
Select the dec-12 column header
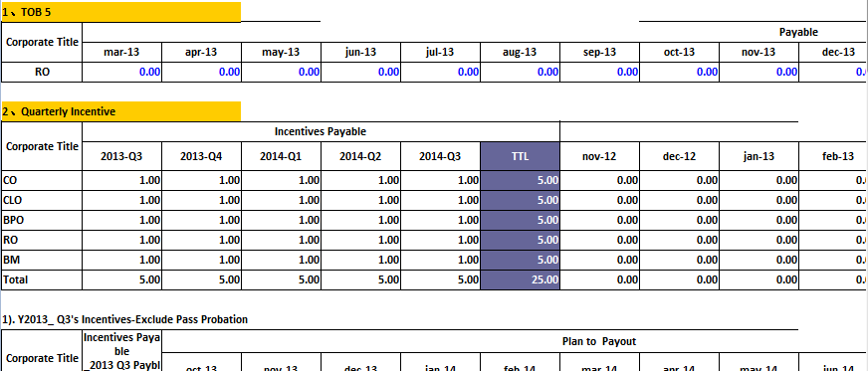tap(680, 156)
